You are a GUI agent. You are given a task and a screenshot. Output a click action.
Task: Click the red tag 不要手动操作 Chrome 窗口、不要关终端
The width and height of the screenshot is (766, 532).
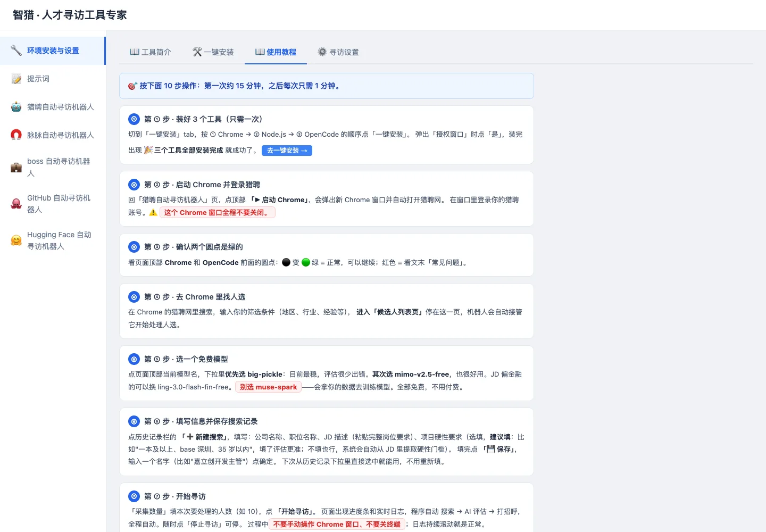(337, 524)
